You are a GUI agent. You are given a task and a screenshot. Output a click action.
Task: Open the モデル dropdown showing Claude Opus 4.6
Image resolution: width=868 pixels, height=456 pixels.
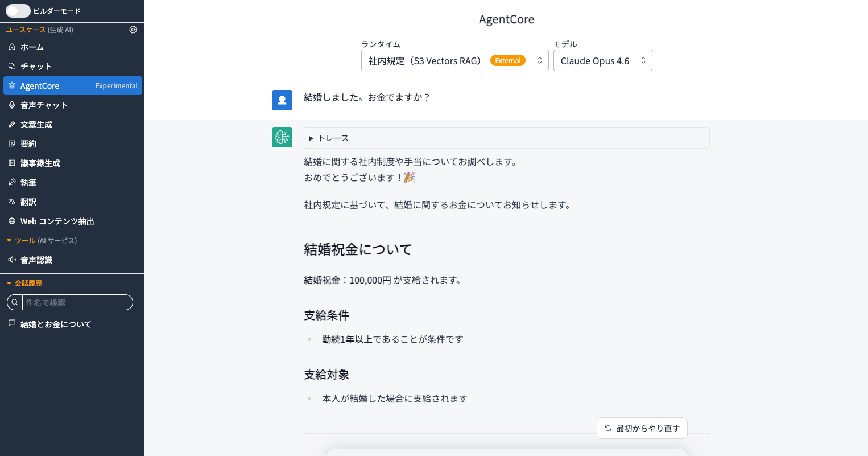[x=603, y=60]
